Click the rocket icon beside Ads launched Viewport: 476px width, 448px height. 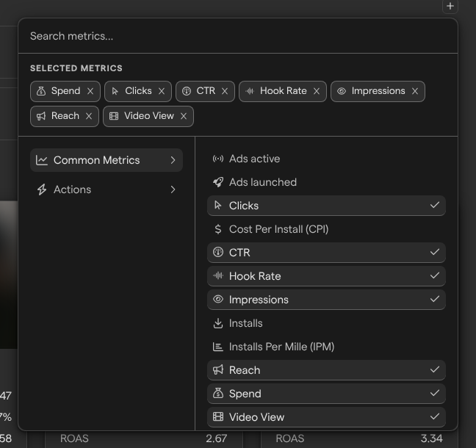[x=218, y=182]
